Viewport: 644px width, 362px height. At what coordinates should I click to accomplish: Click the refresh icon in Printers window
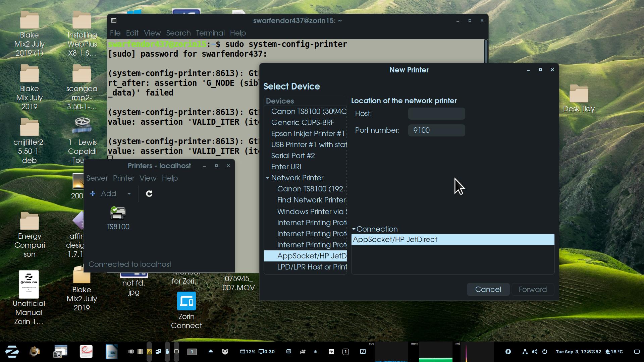pos(149,194)
